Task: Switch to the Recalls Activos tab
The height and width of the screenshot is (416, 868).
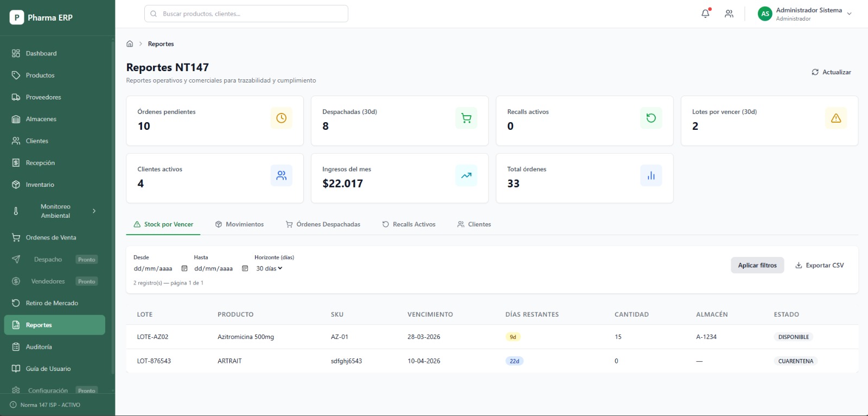Action: [x=409, y=224]
